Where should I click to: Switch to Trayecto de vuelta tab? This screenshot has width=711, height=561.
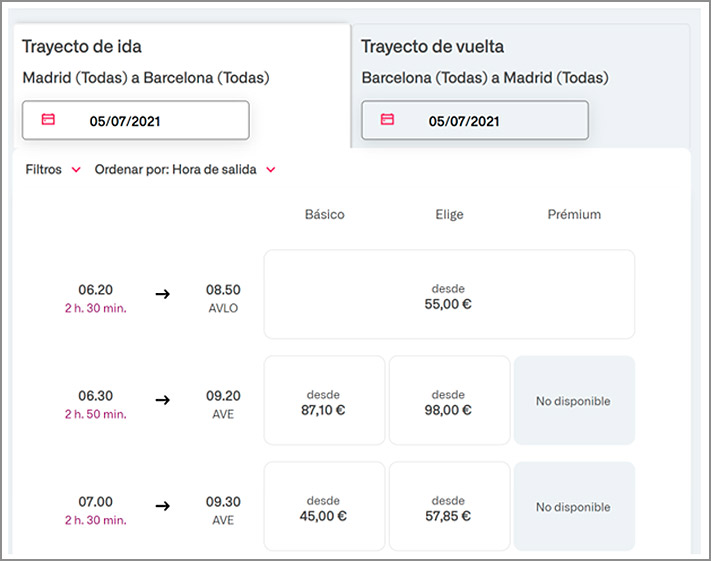coord(432,47)
